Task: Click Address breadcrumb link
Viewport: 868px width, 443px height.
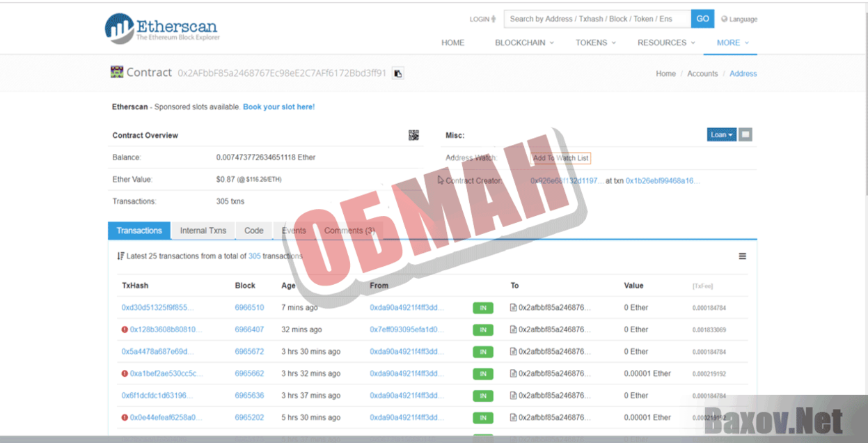Action: [743, 73]
